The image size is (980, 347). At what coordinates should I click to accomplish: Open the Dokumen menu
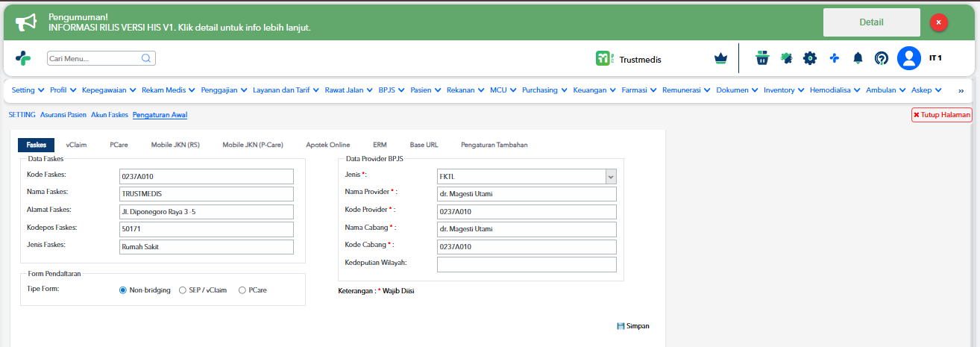coord(738,90)
